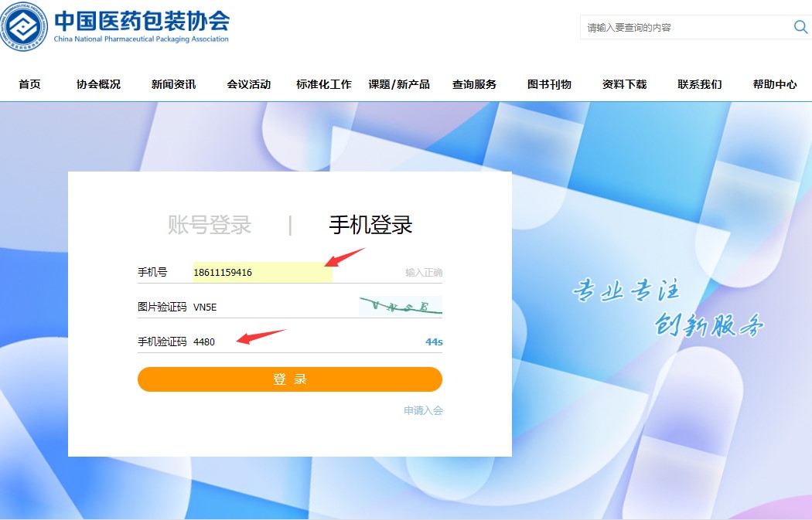The image size is (812, 520).
Task: Open the 资料下载 menu item
Action: 624,84
